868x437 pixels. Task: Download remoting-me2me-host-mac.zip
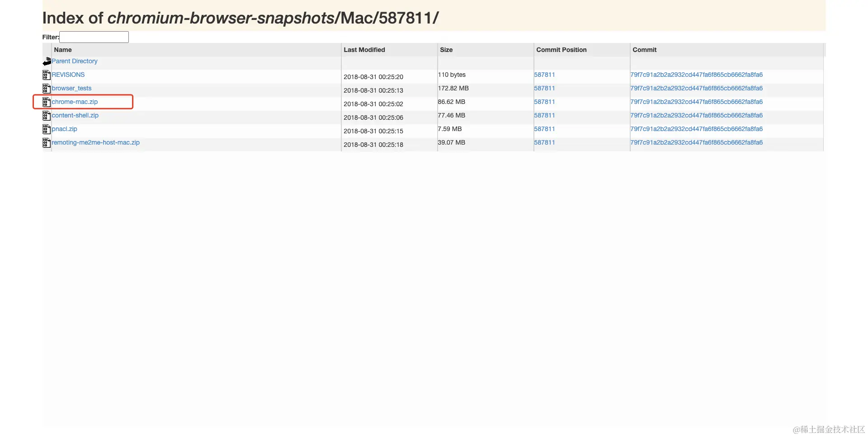pyautogui.click(x=96, y=142)
